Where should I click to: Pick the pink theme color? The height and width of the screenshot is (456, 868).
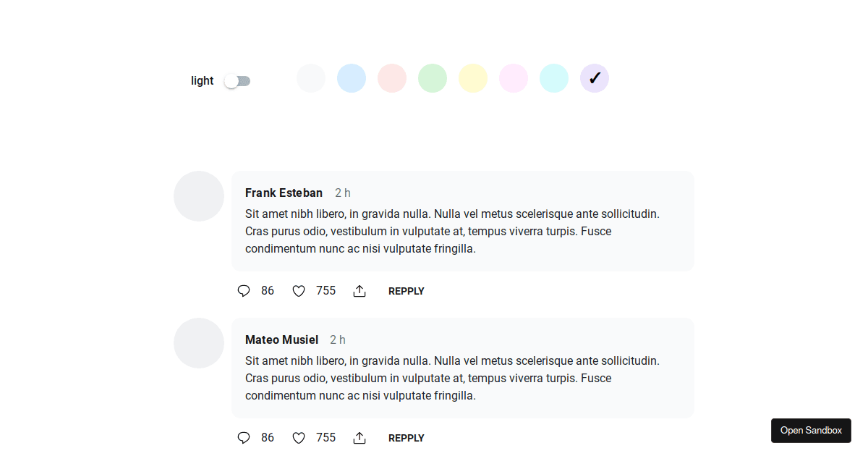(514, 77)
